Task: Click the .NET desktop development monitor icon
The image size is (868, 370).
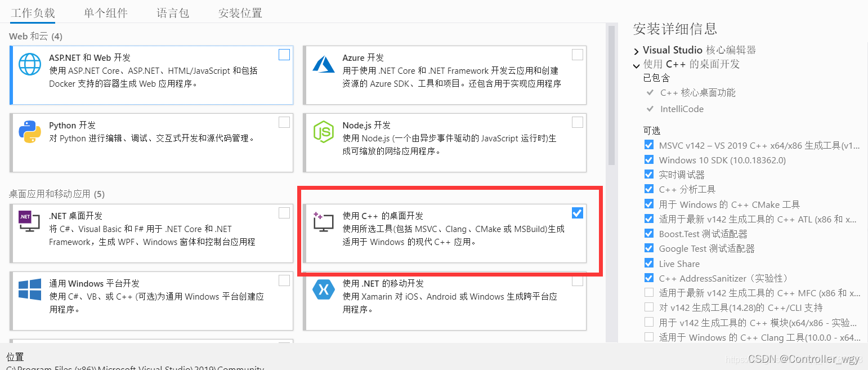Action: pyautogui.click(x=29, y=222)
